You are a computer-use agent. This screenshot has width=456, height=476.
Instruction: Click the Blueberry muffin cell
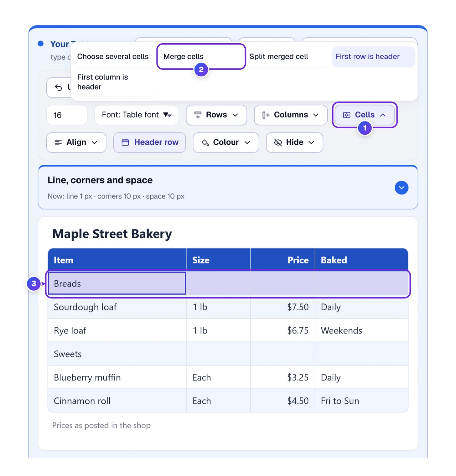[117, 377]
